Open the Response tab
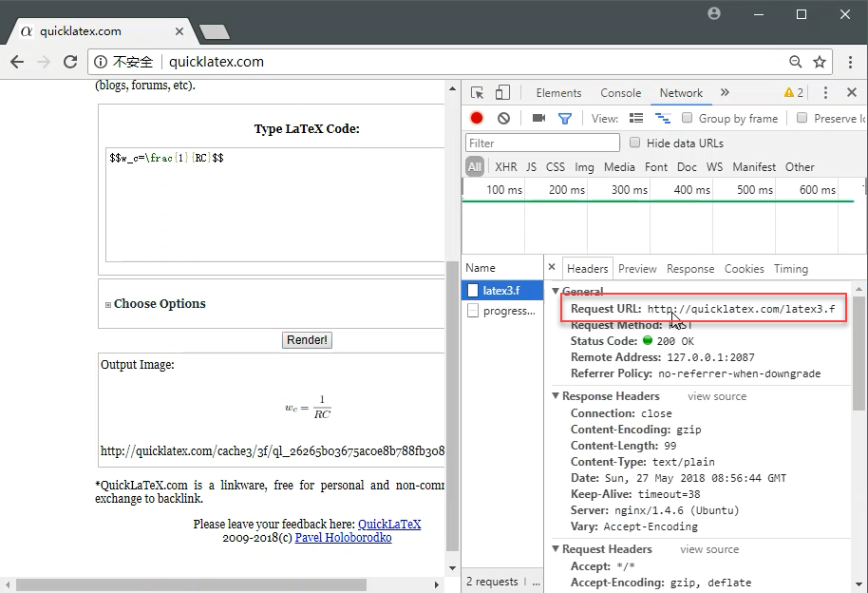 690,269
